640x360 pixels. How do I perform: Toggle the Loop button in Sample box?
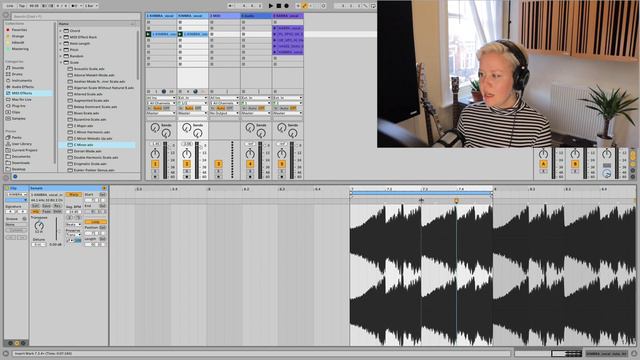point(95,222)
